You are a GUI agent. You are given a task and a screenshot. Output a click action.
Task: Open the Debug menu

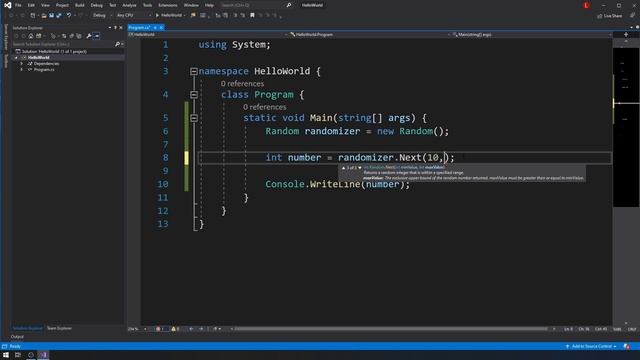coord(97,5)
